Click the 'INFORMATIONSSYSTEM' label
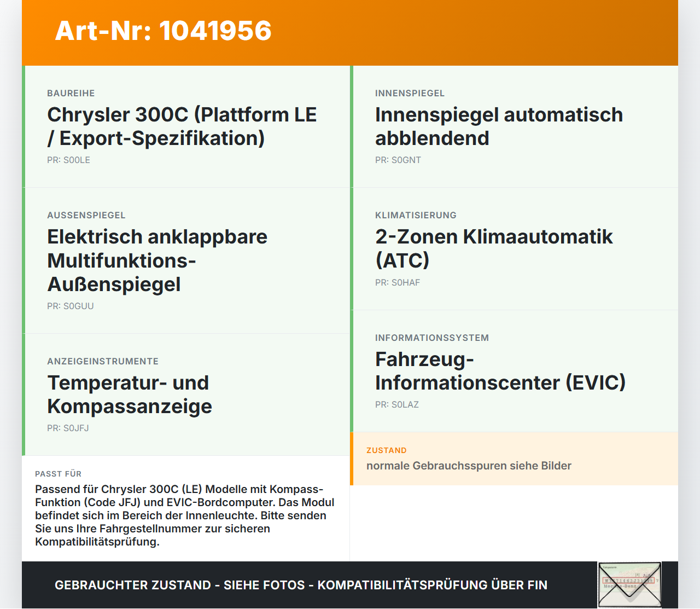700x609 pixels. (432, 338)
